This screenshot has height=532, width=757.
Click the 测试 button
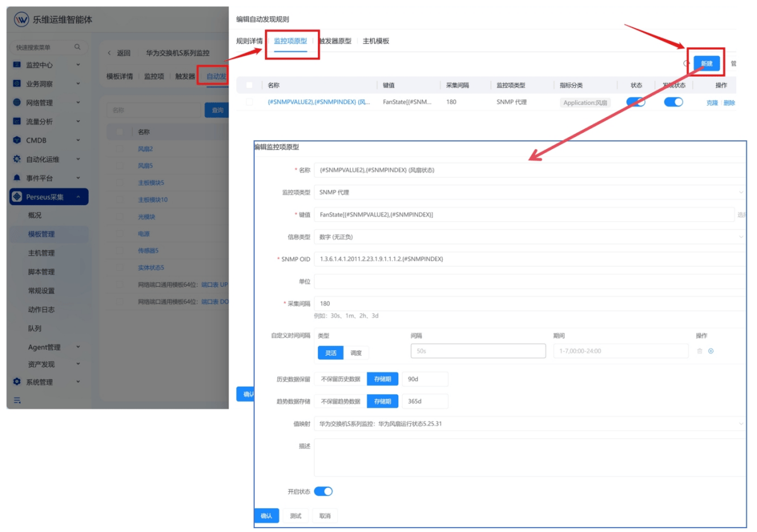pos(296,516)
